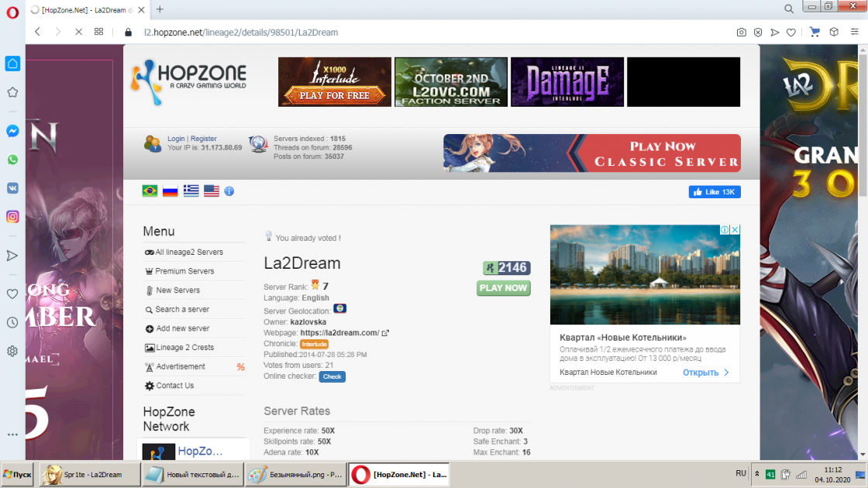The height and width of the screenshot is (488, 868).
Task: Open Instagram in the sidebar
Action: (12, 217)
